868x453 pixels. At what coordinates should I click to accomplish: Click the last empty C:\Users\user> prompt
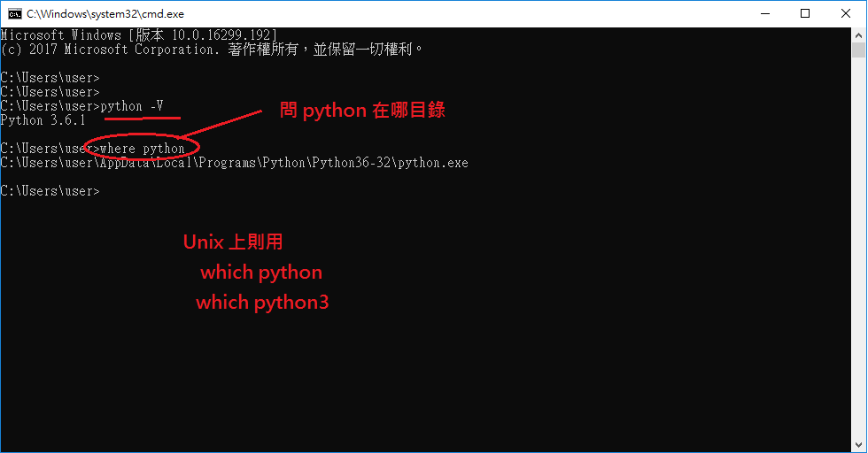click(x=50, y=191)
